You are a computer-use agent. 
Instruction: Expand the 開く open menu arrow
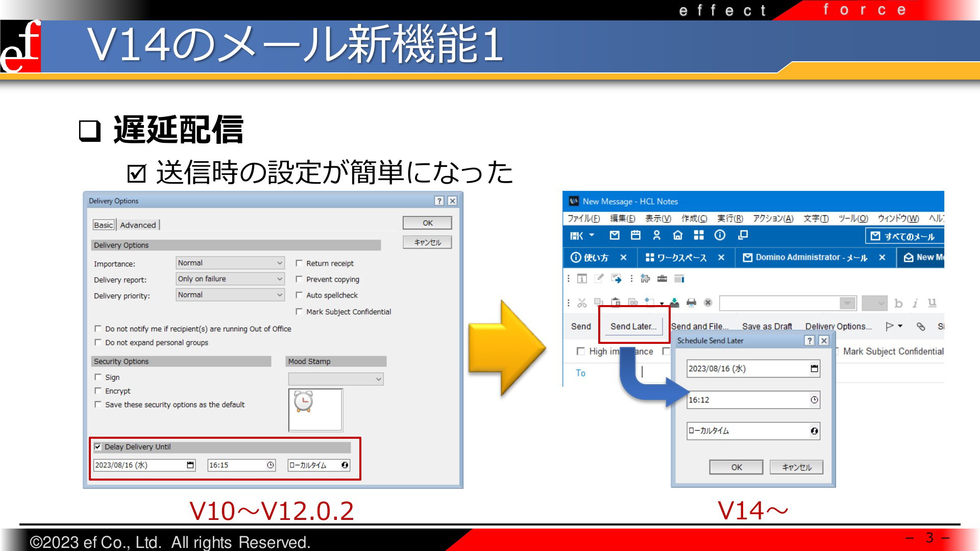592,235
